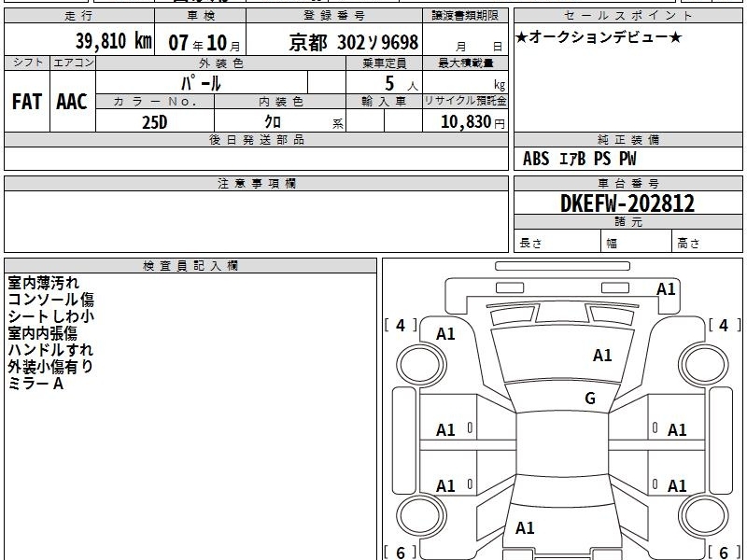Click the 純正装備 header

(627, 140)
